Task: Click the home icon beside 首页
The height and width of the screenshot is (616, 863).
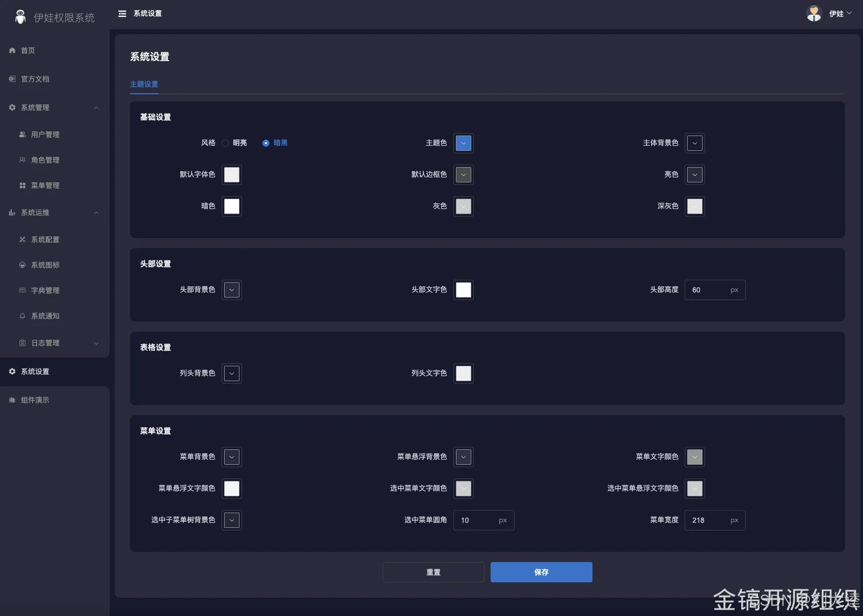Action: tap(12, 50)
